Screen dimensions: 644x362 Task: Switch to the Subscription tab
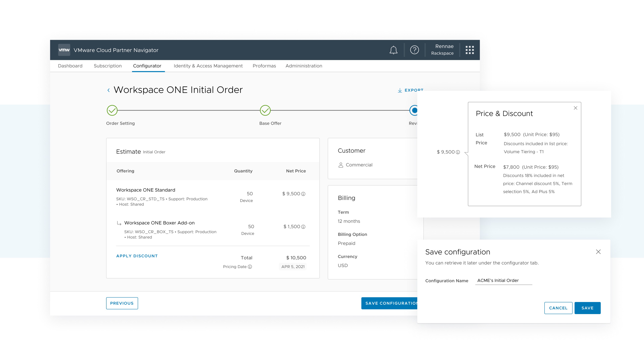click(108, 66)
